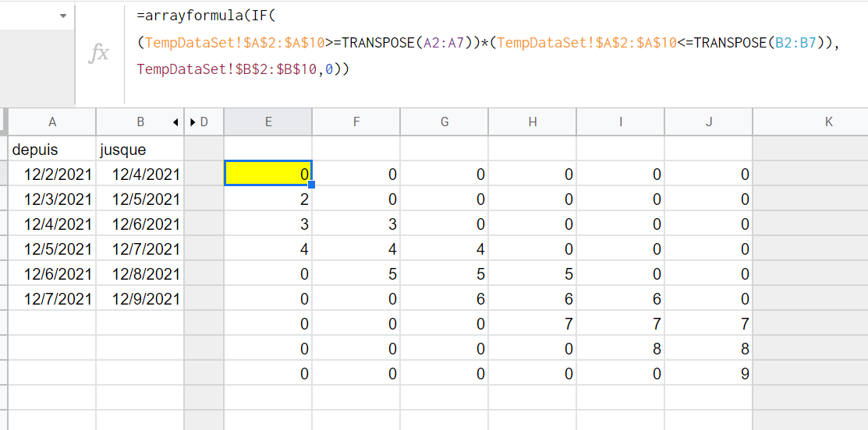The height and width of the screenshot is (430, 868).
Task: Select column J header
Action: click(709, 122)
